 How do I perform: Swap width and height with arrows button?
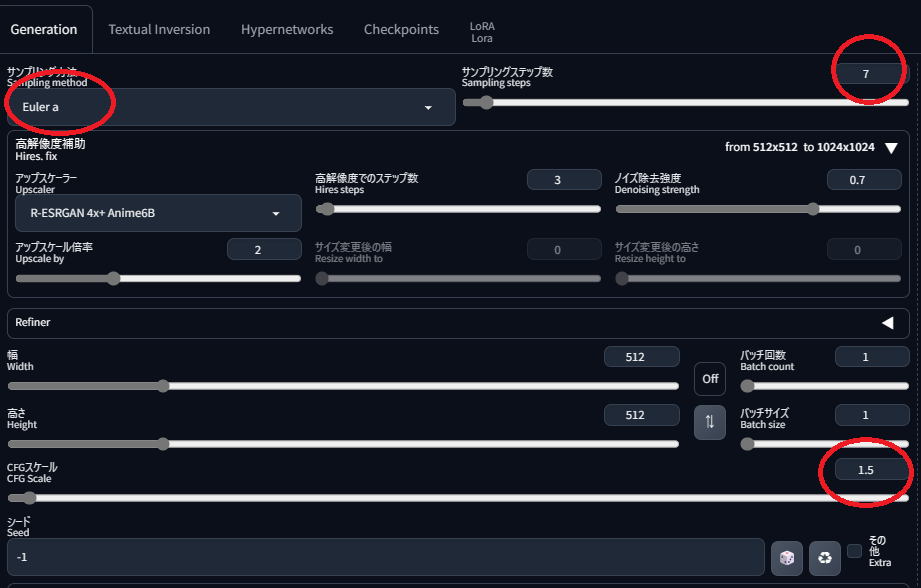point(709,421)
